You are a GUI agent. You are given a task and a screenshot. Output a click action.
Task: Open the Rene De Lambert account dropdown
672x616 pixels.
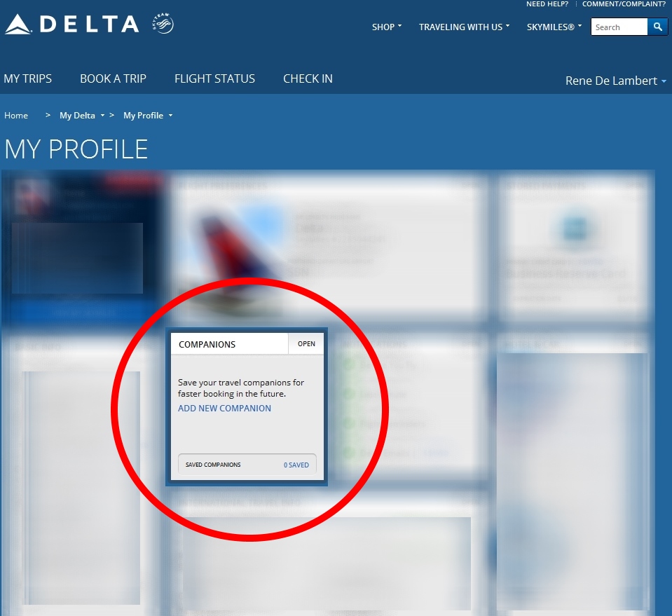click(x=615, y=81)
